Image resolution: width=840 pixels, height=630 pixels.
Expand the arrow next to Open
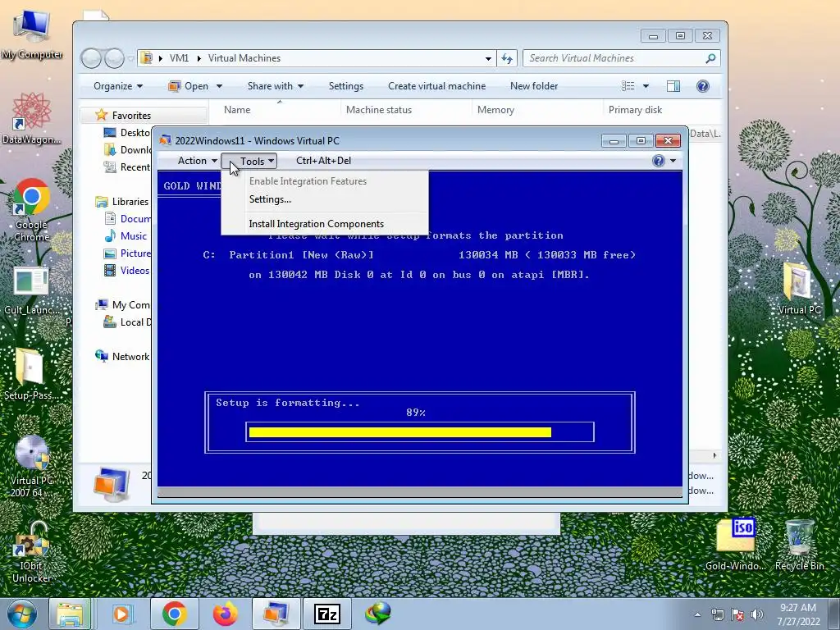point(219,86)
